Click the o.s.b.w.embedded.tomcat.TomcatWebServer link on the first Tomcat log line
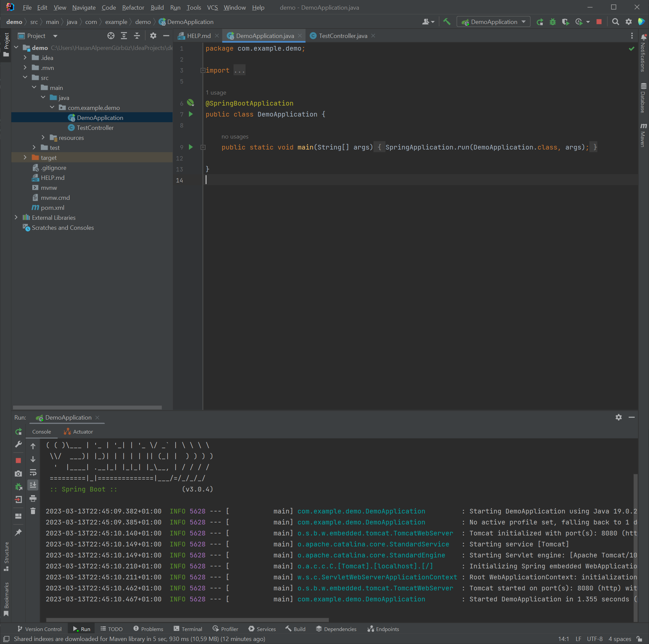Viewport: 649px width, 644px height. [x=375, y=533]
